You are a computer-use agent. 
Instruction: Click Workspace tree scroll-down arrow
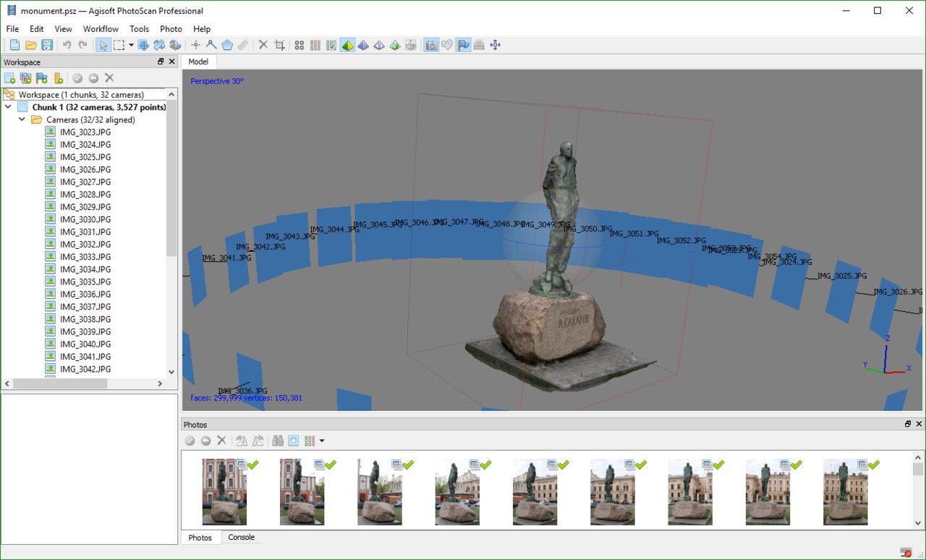tap(171, 372)
